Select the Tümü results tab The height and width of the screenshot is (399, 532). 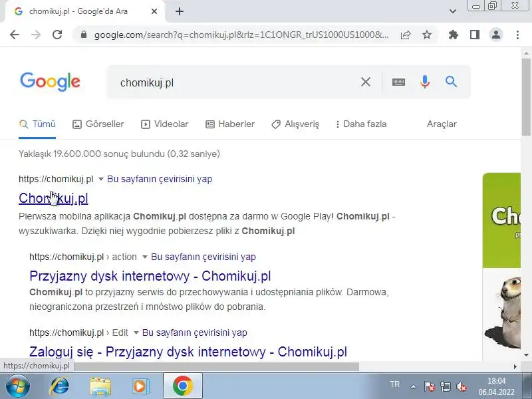click(37, 124)
